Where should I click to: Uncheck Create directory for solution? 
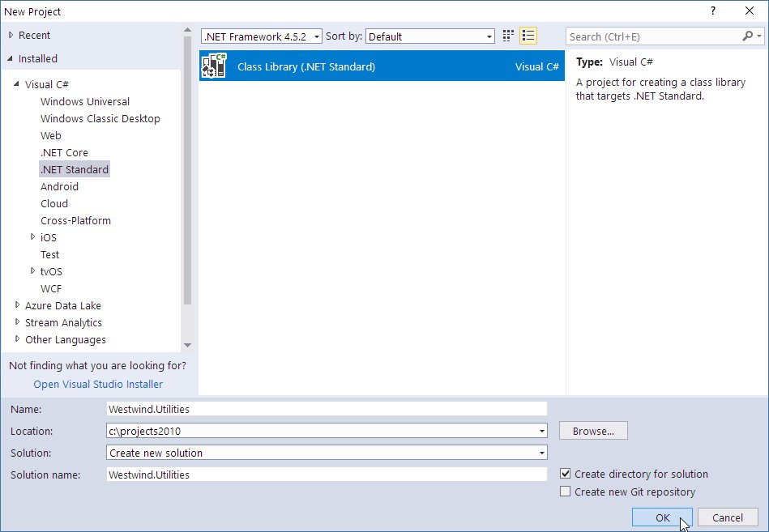pos(566,474)
